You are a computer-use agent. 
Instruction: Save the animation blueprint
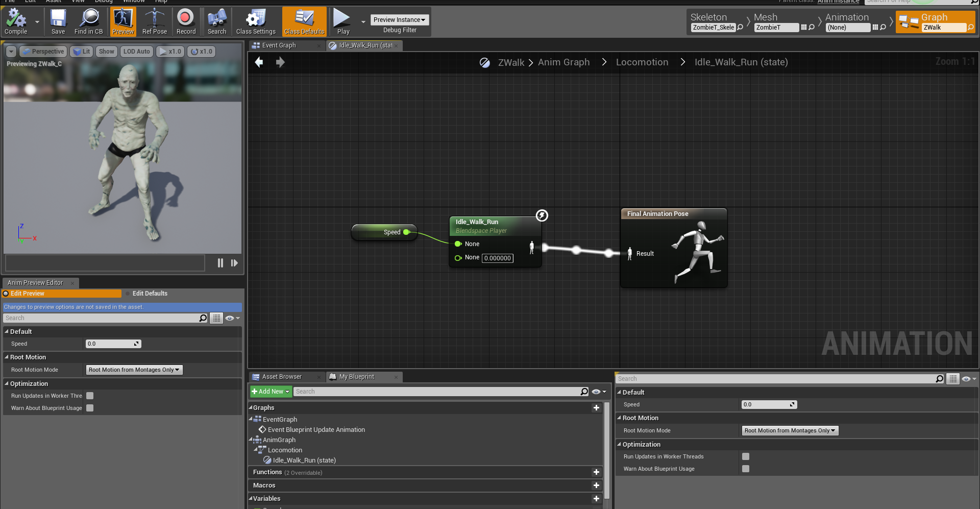(58, 21)
